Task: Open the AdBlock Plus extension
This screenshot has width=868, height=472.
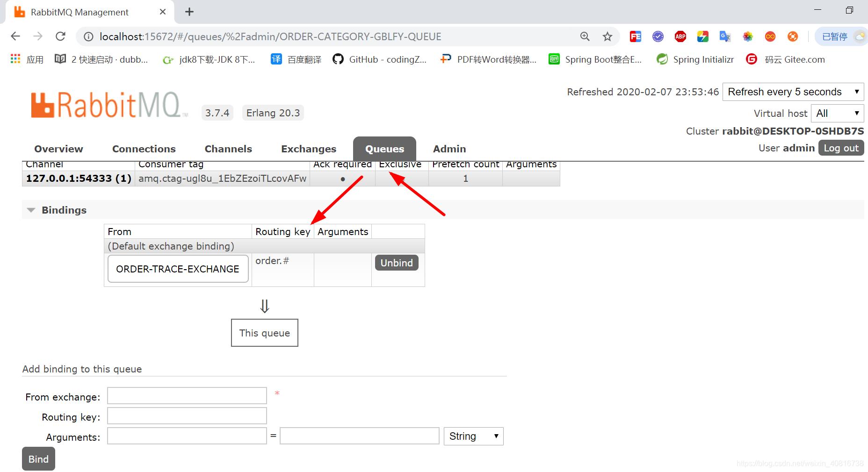Action: 680,36
